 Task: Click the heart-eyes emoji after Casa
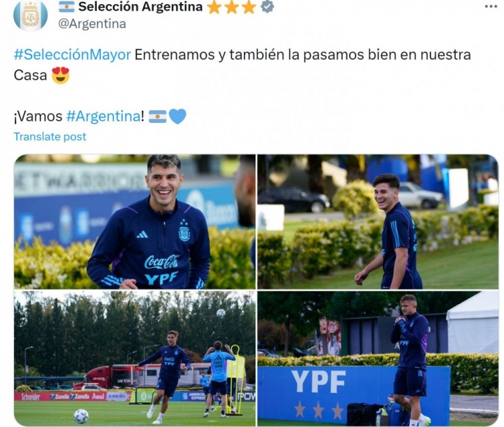(x=60, y=75)
